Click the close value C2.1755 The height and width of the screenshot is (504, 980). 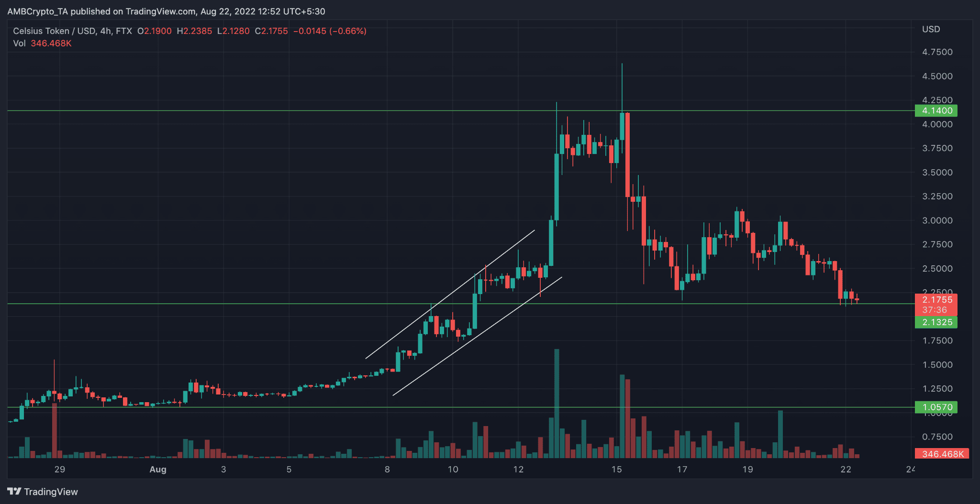pos(271,31)
